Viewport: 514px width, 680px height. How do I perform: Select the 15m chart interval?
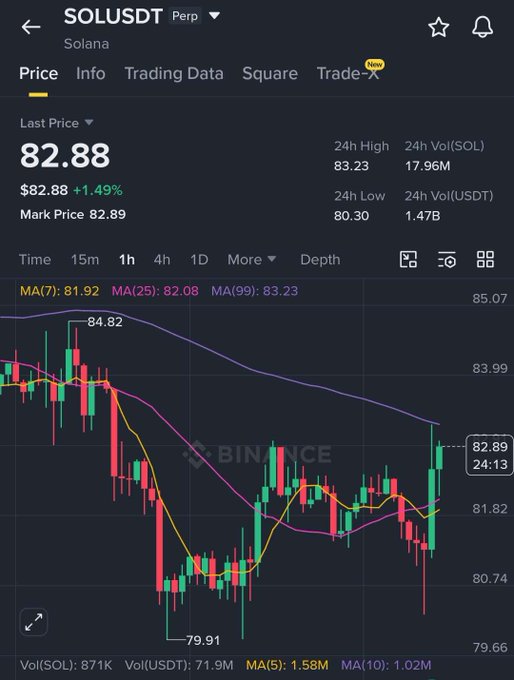[85, 259]
